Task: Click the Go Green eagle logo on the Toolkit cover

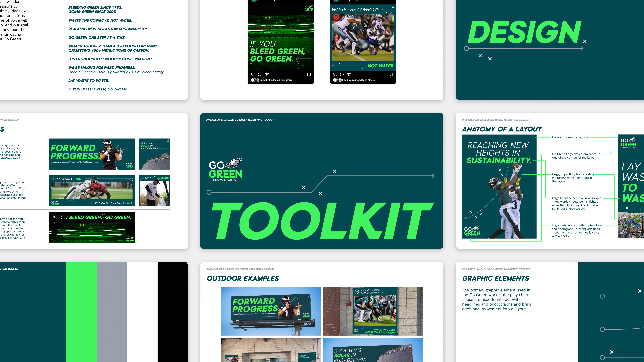Action: coord(225,169)
